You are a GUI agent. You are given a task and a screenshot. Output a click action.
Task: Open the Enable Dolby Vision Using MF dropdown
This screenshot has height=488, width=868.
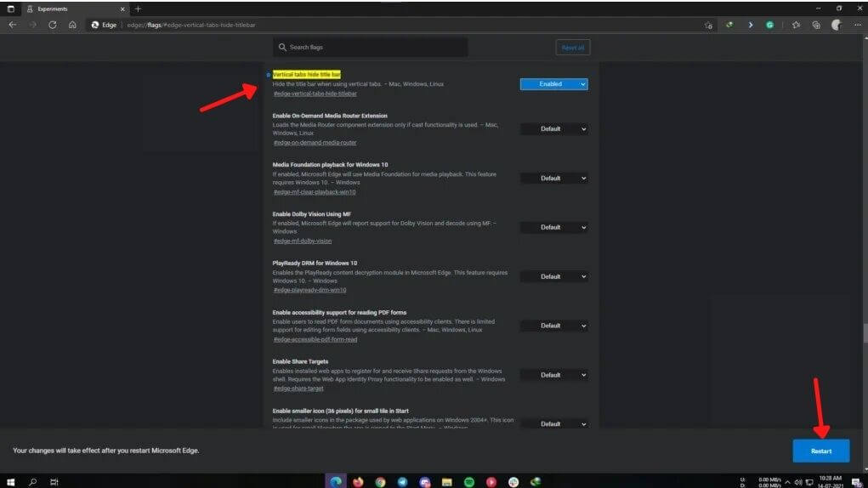[x=553, y=227]
